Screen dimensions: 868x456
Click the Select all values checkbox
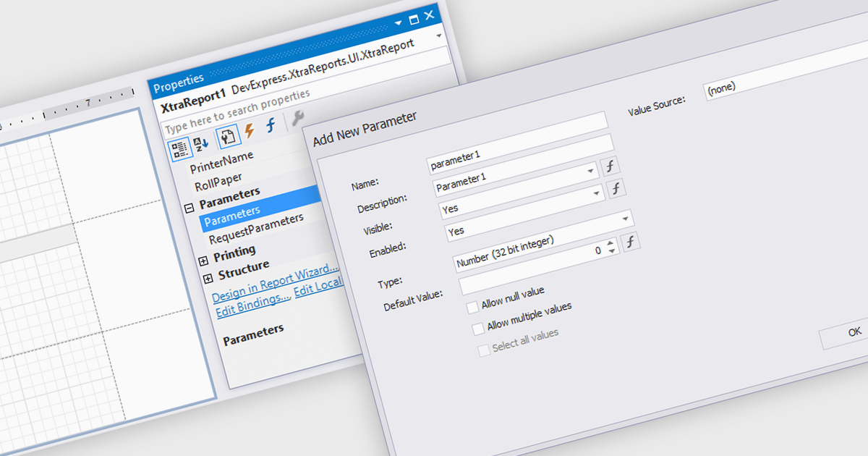(483, 351)
